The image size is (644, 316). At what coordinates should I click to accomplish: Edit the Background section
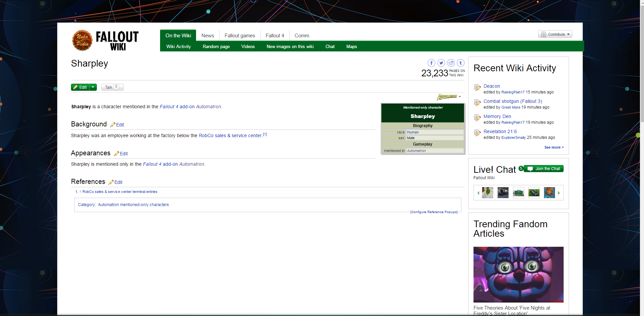coord(117,125)
